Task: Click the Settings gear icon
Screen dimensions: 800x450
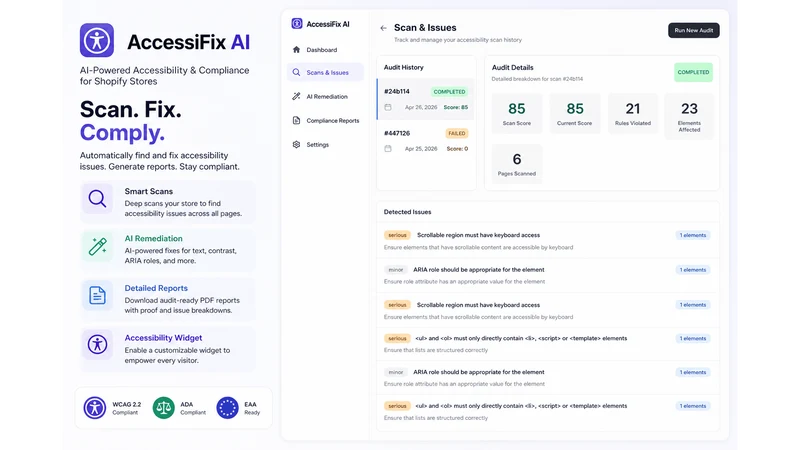Action: [296, 144]
